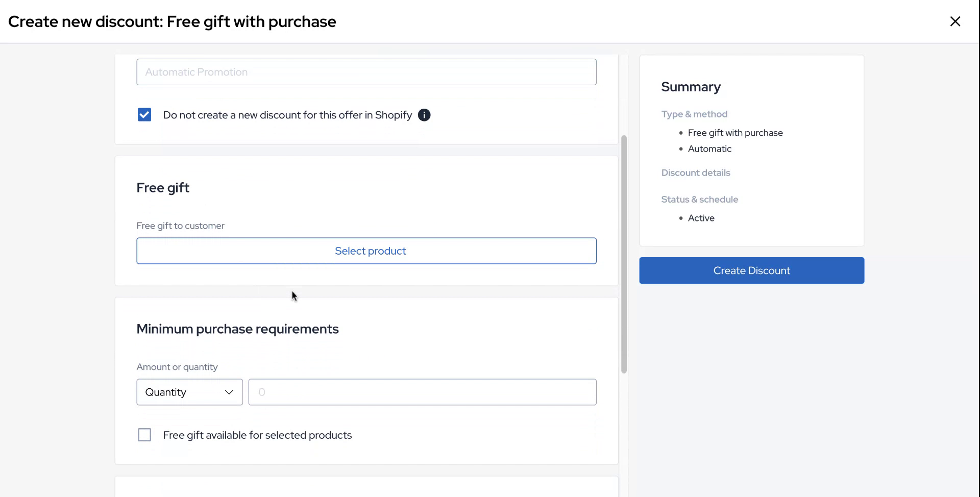Check 'Free gift available for selected products'
980x497 pixels.
coord(144,434)
